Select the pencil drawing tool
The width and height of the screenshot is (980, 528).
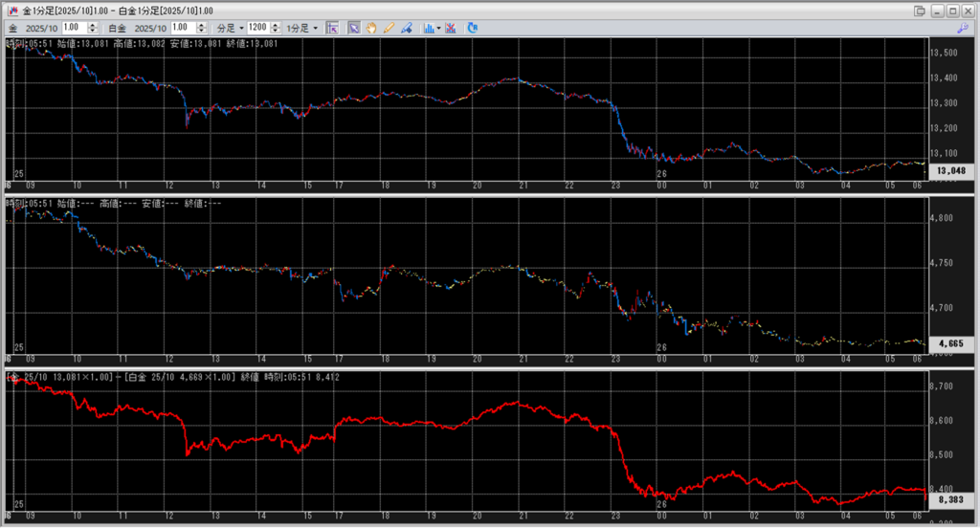click(x=390, y=28)
